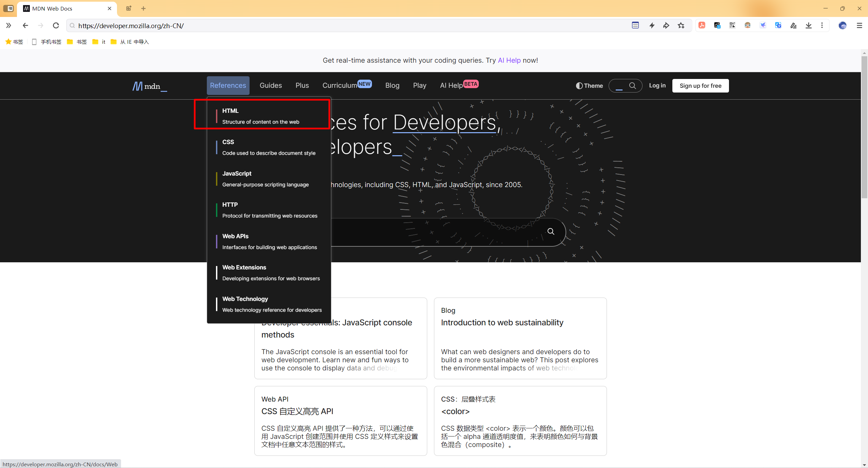Open the AI Help BETA nav link
The width and height of the screenshot is (868, 468).
[x=459, y=85]
